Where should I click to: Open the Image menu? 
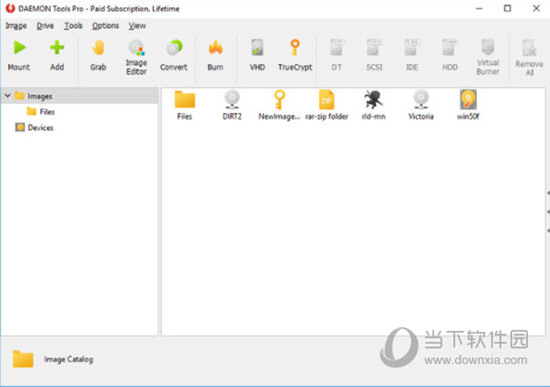click(16, 26)
